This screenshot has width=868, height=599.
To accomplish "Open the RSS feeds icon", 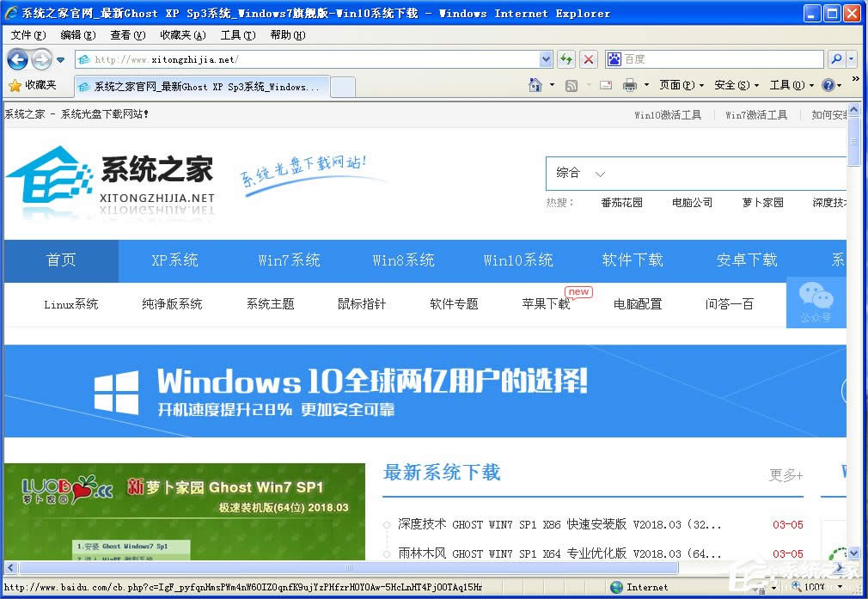I will 571,85.
